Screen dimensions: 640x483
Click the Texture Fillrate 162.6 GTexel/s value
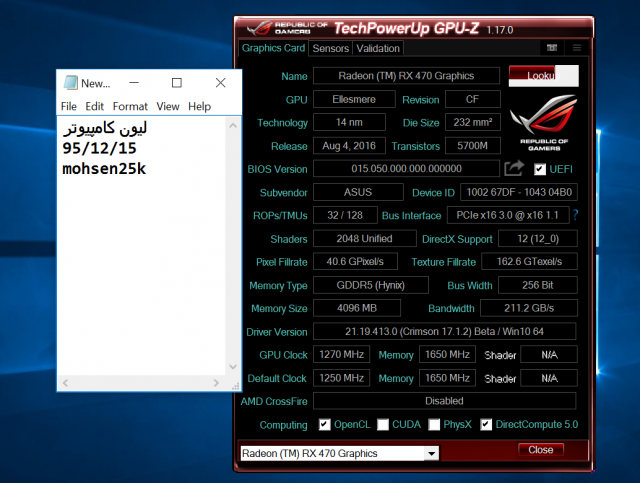click(x=529, y=261)
